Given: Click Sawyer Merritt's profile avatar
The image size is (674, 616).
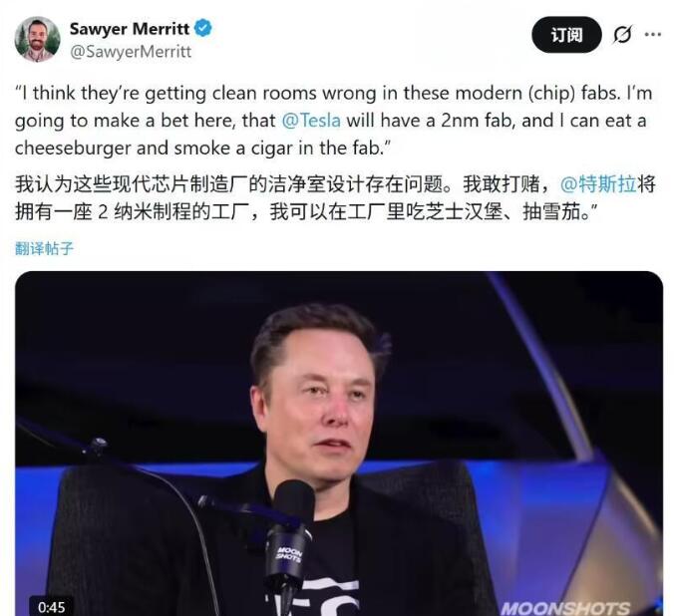Looking at the screenshot, I should pyautogui.click(x=37, y=39).
